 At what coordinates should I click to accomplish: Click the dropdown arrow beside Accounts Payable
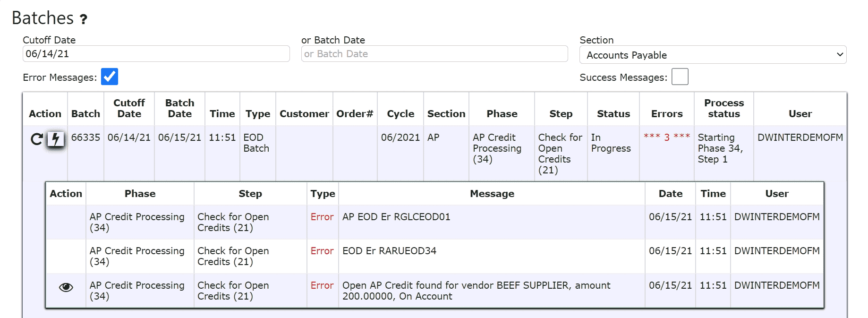click(840, 55)
